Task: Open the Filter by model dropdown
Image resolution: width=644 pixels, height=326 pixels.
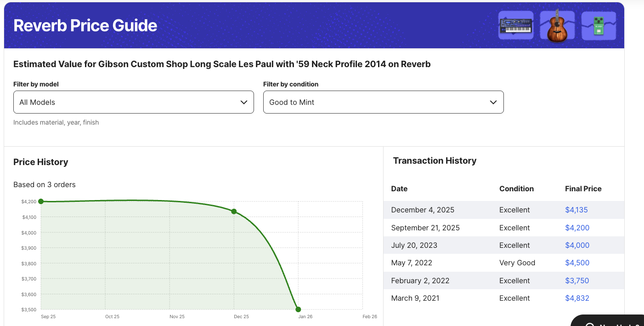Action: 133,102
